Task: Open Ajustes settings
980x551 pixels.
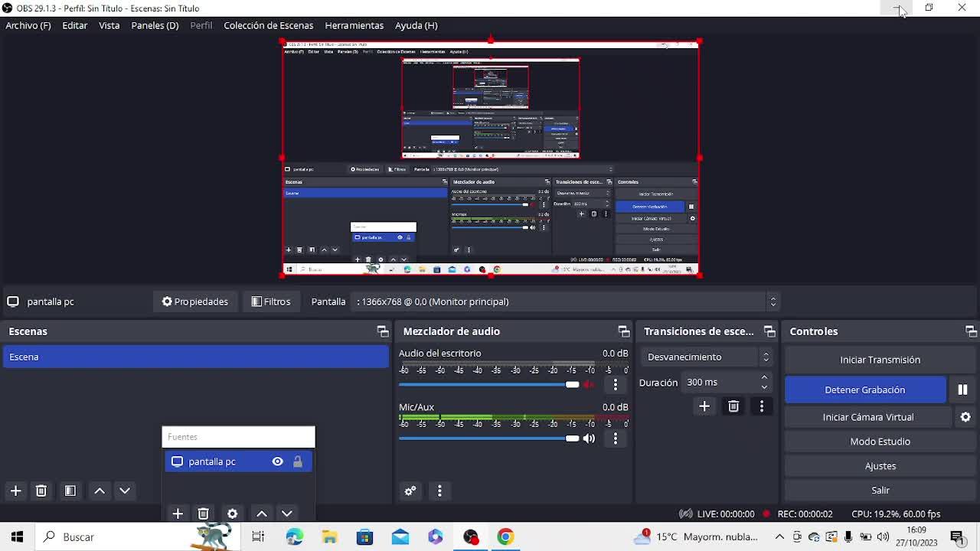Action: tap(880, 466)
